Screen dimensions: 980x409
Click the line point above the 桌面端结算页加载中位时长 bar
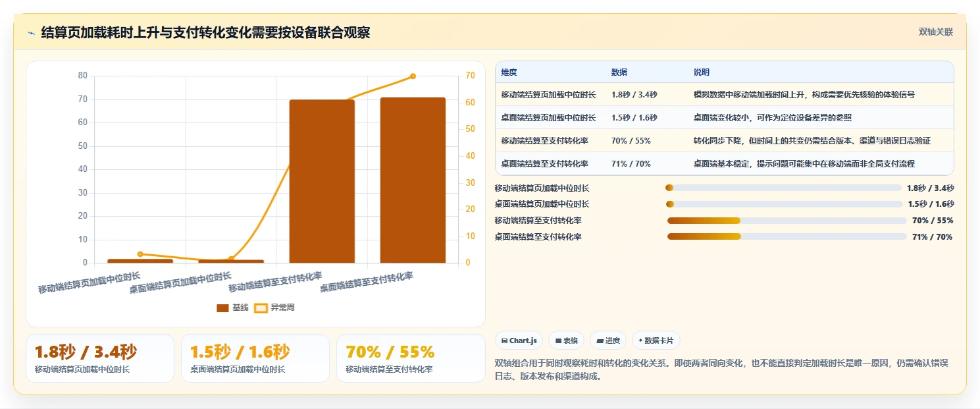click(231, 259)
